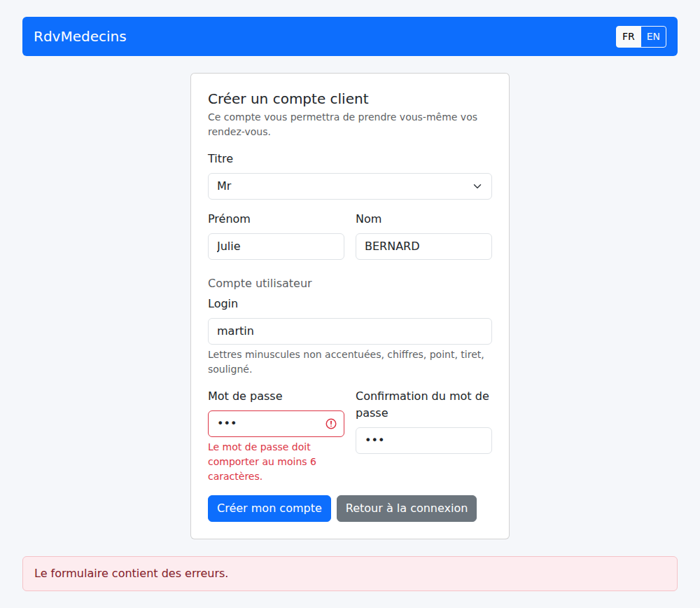Image resolution: width=700 pixels, height=608 pixels.
Task: Expand the Titre dropdown chevron
Action: click(x=477, y=186)
